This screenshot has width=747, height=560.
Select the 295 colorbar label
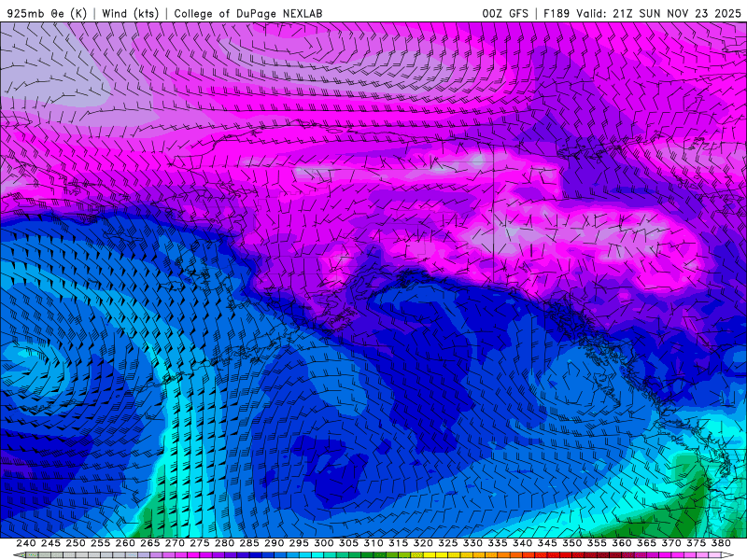pyautogui.click(x=298, y=543)
